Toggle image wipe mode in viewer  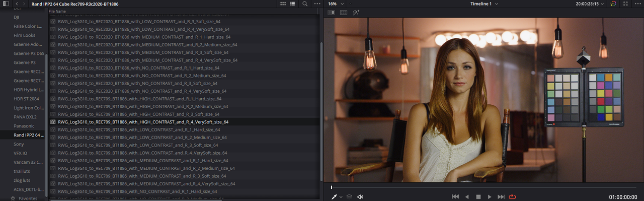[331, 12]
